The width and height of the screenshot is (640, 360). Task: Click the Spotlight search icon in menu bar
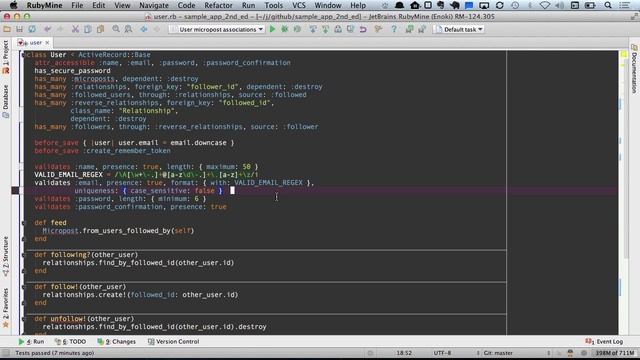coord(608,5)
